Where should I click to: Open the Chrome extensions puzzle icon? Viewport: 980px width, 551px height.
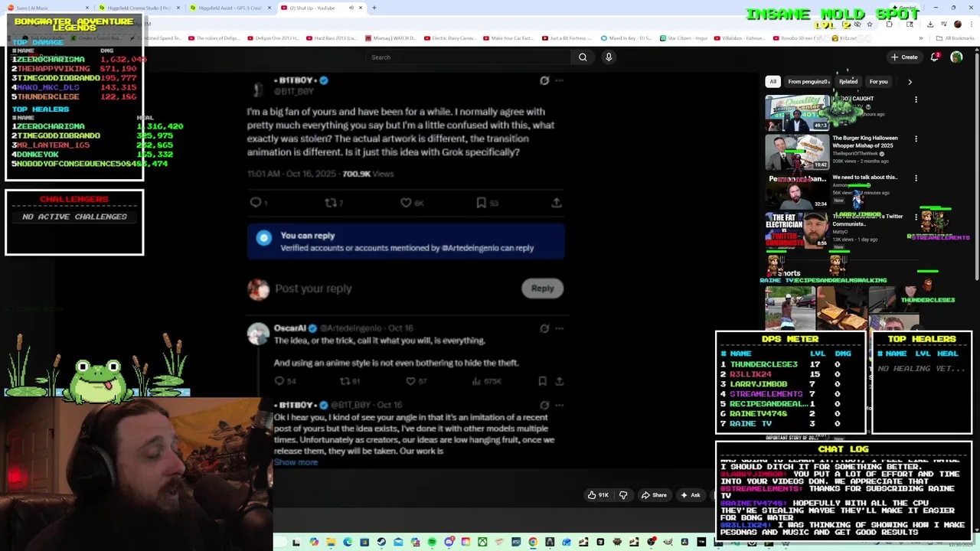pos(889,24)
